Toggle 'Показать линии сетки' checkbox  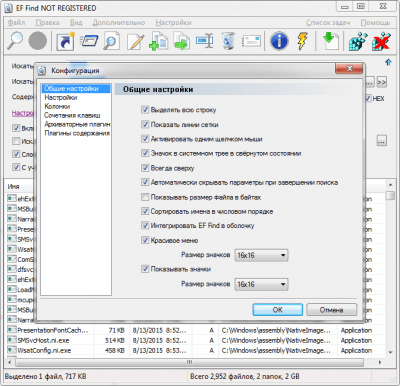point(145,124)
